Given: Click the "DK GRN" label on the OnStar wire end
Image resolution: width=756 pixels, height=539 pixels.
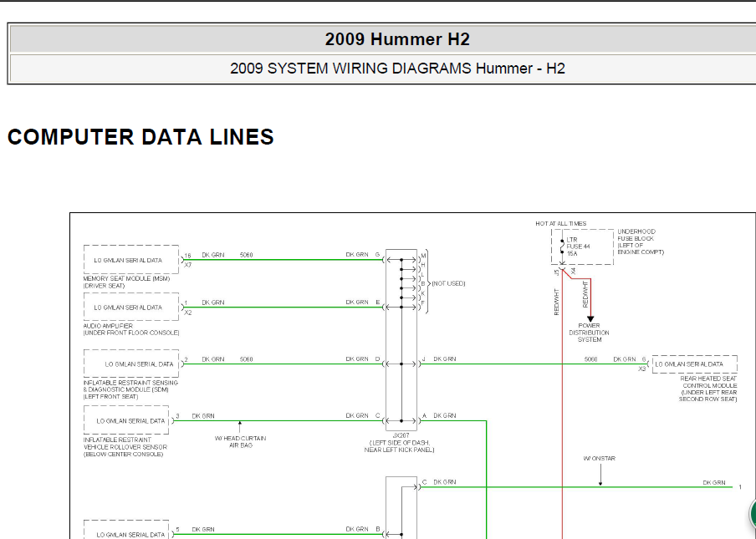Looking at the screenshot, I should tap(714, 483).
